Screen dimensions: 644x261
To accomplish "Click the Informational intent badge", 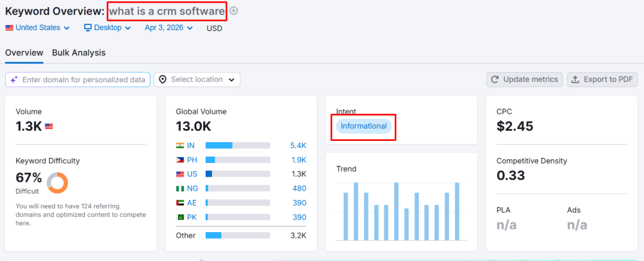I will pyautogui.click(x=364, y=126).
